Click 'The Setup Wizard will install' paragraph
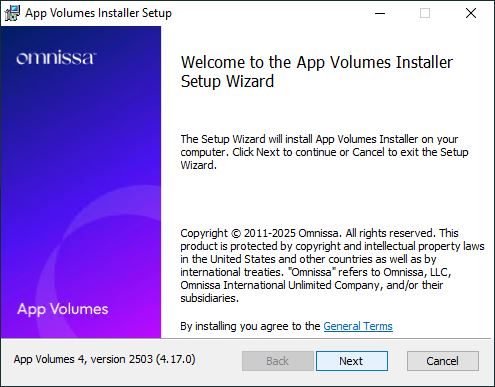Screen dimensions: 495x387 point(324,152)
